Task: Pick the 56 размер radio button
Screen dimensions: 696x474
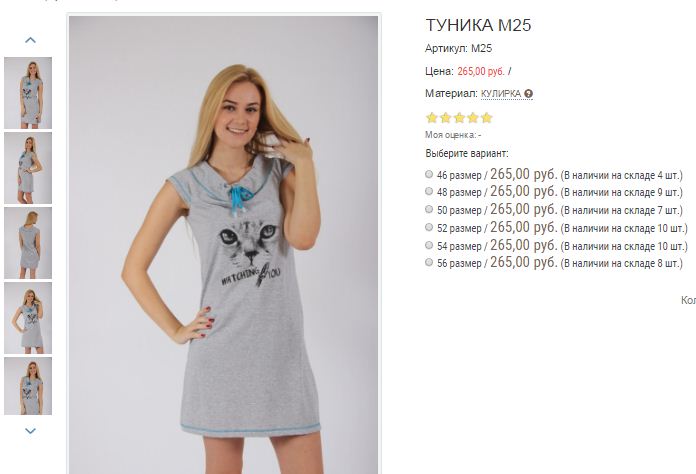Action: (429, 262)
